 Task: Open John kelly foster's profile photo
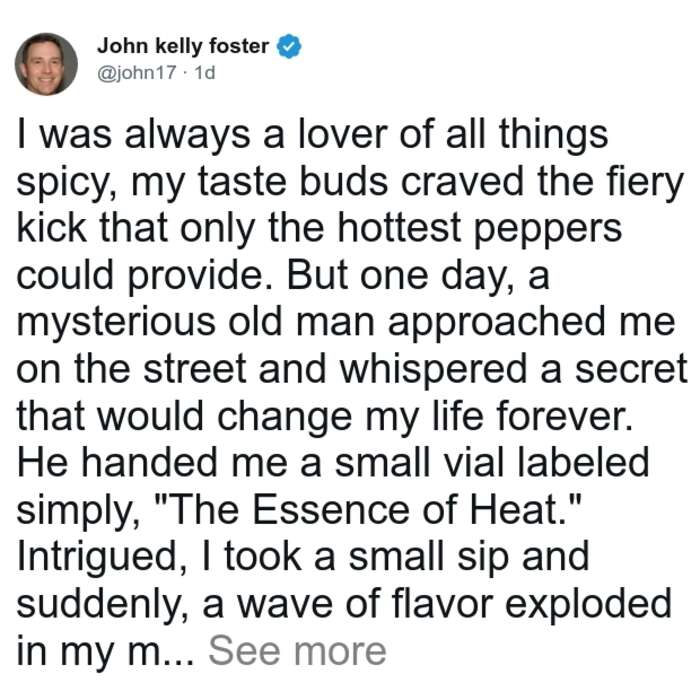coord(46,64)
